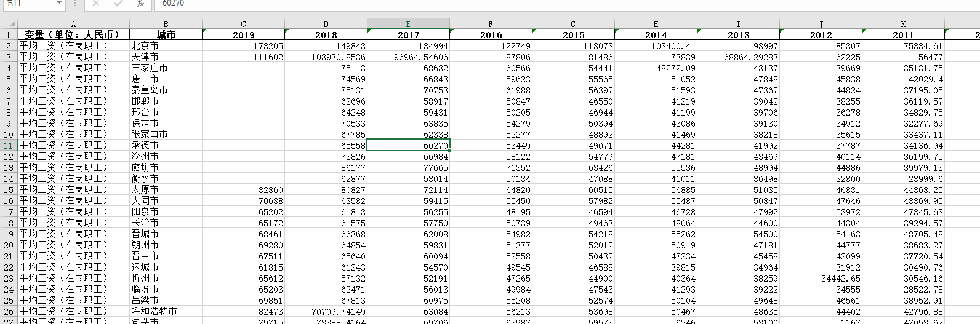Select column I header
The height and width of the screenshot is (324, 980).
(738, 23)
